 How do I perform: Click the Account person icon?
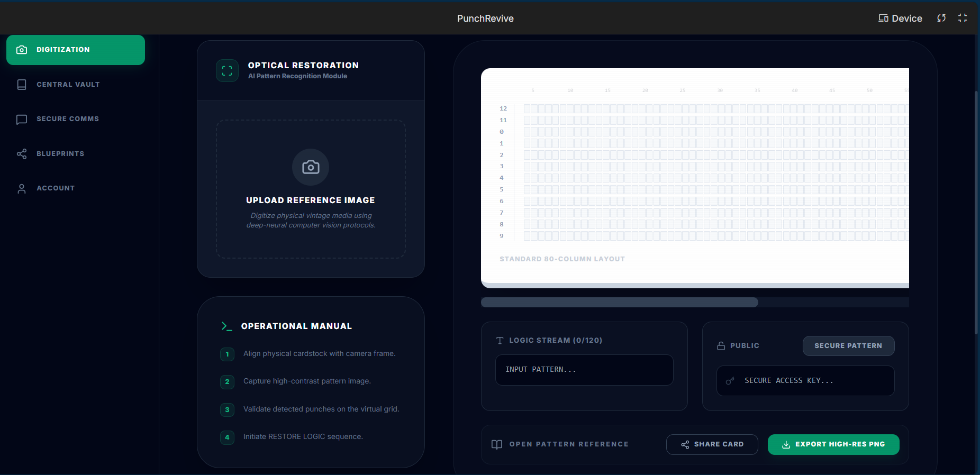click(22, 189)
